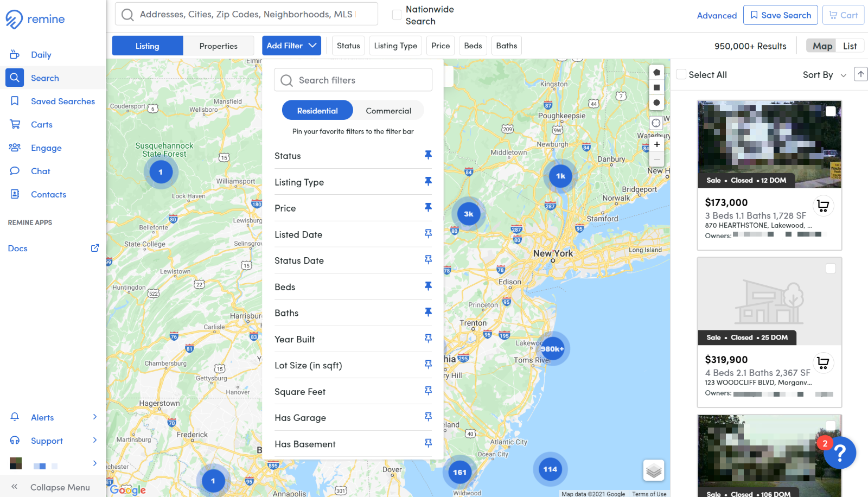Open the Sort By dropdown
The image size is (868, 497).
pos(824,75)
